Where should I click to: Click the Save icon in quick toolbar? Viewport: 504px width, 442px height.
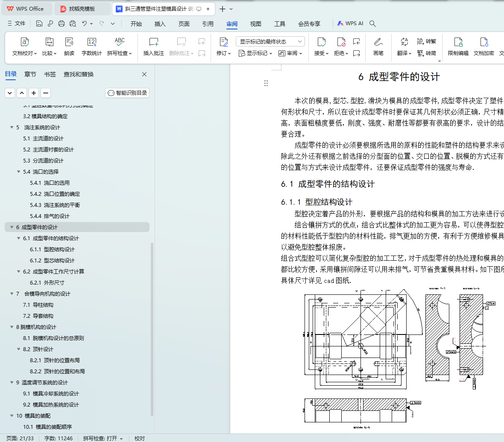(x=39, y=23)
